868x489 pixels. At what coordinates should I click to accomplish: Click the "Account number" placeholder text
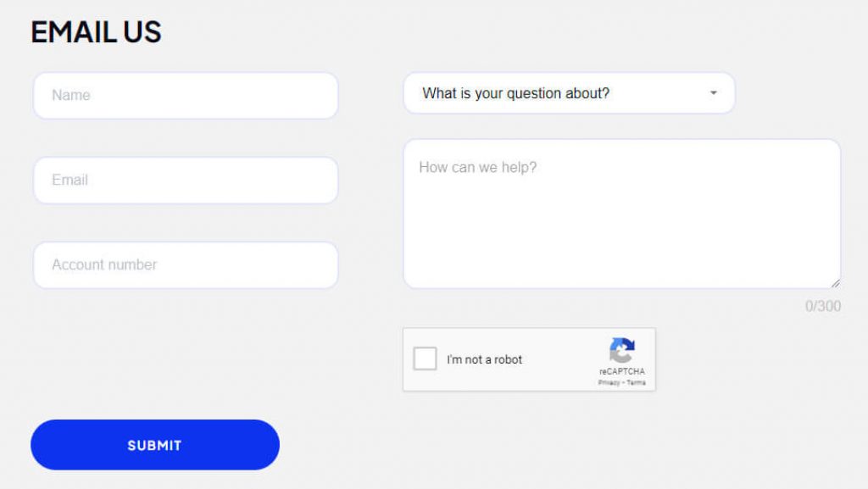104,265
